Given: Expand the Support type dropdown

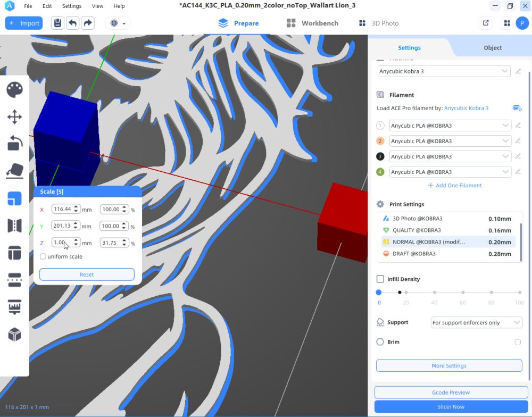Looking at the screenshot, I should coord(476,323).
